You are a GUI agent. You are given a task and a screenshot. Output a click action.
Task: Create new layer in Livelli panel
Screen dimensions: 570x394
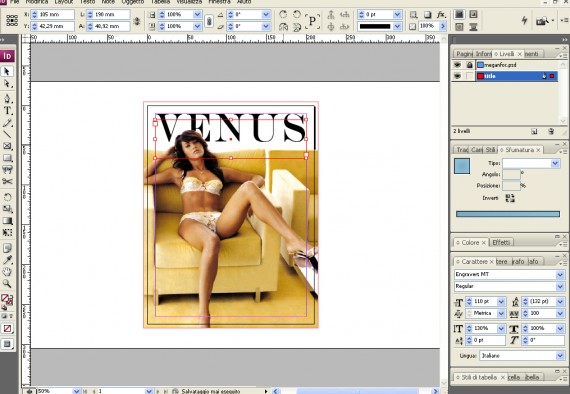534,132
